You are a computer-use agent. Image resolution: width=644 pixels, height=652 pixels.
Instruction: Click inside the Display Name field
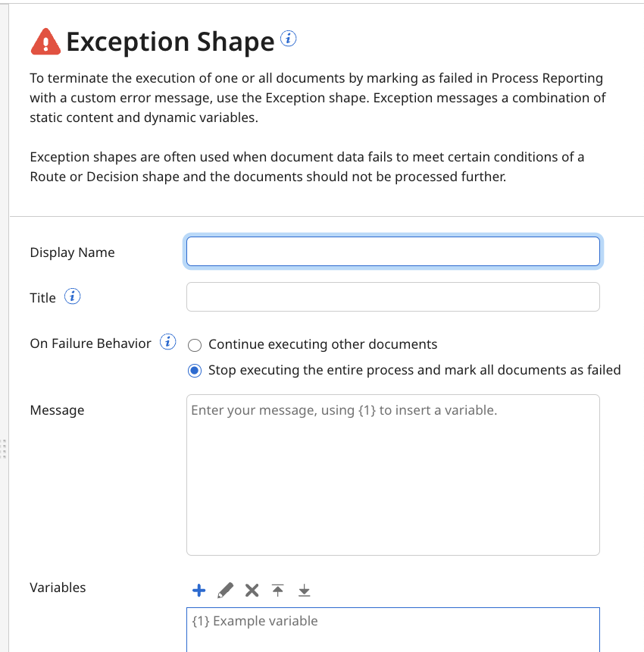click(x=392, y=251)
